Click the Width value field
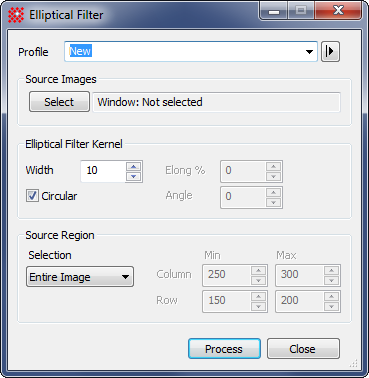 coord(103,171)
